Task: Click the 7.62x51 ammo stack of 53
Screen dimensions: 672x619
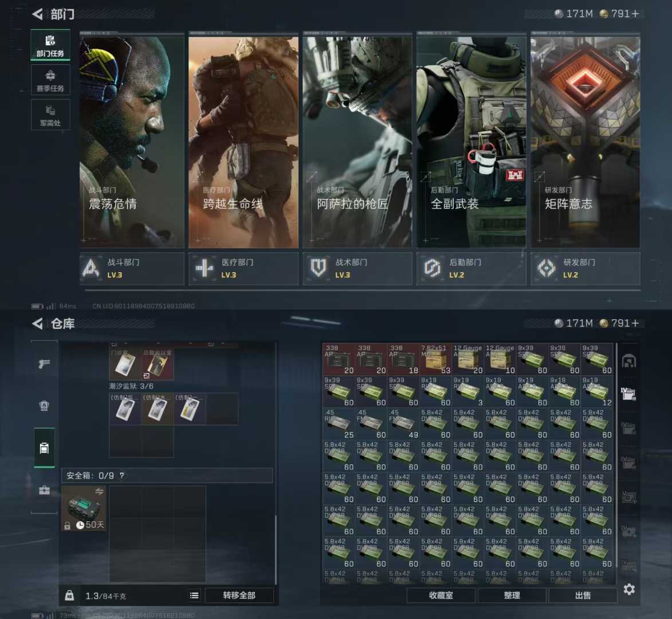Action: pyautogui.click(x=435, y=359)
